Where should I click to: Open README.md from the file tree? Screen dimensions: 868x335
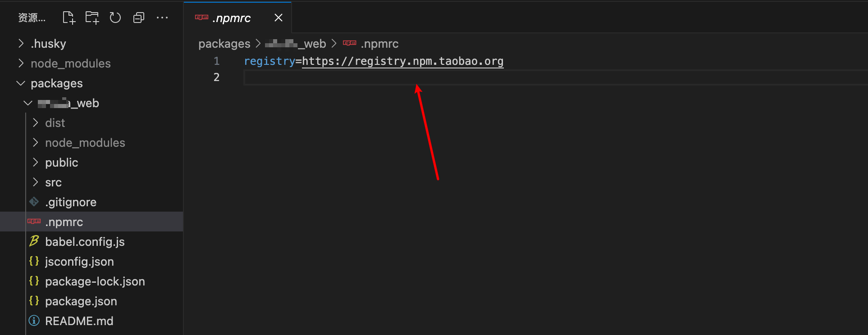pos(79,321)
